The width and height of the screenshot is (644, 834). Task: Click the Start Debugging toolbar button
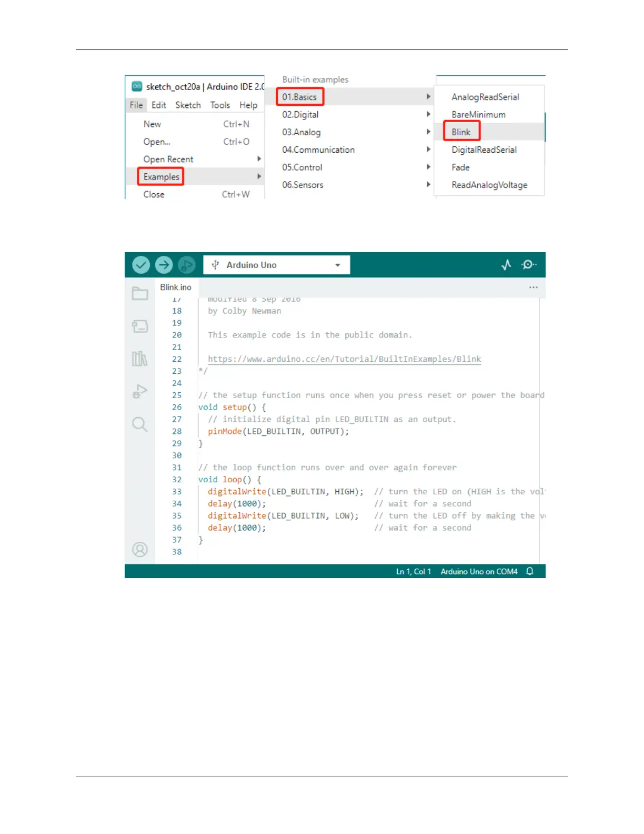coord(186,265)
